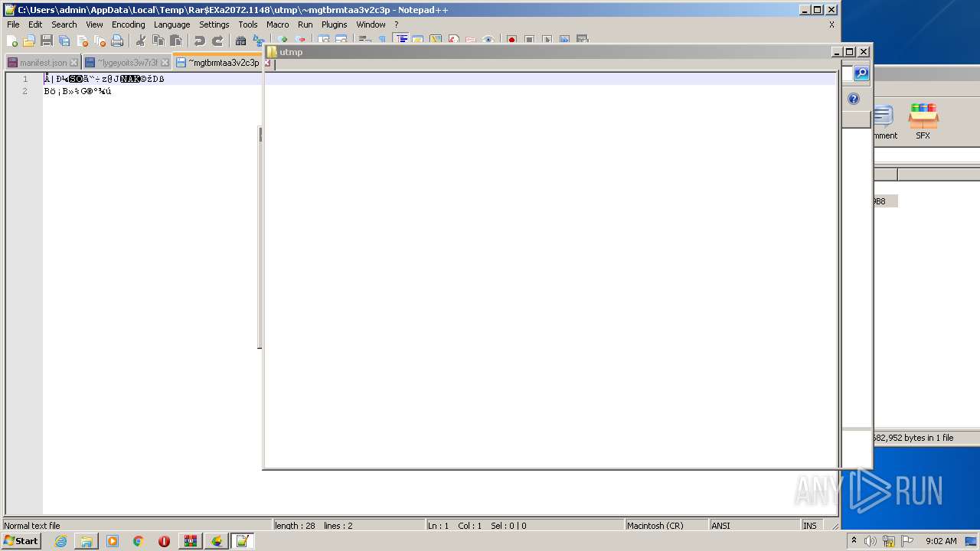Viewport: 980px width, 551px height.
Task: Click the Replace toolbar icon
Action: coord(258,41)
